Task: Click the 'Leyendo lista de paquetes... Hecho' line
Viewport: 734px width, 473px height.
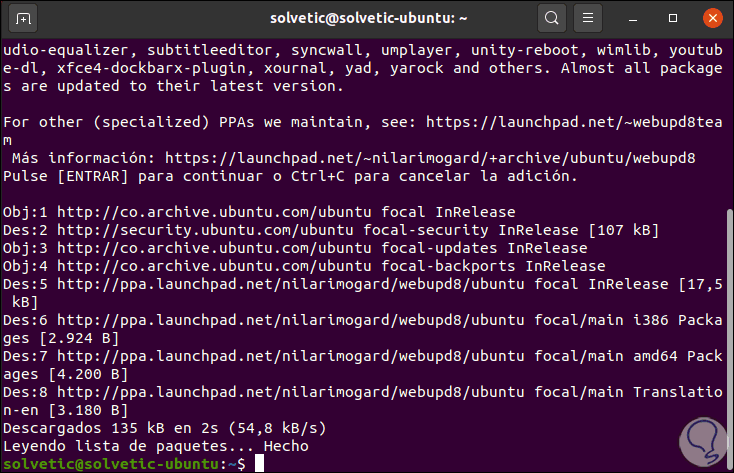Action: click(x=156, y=446)
